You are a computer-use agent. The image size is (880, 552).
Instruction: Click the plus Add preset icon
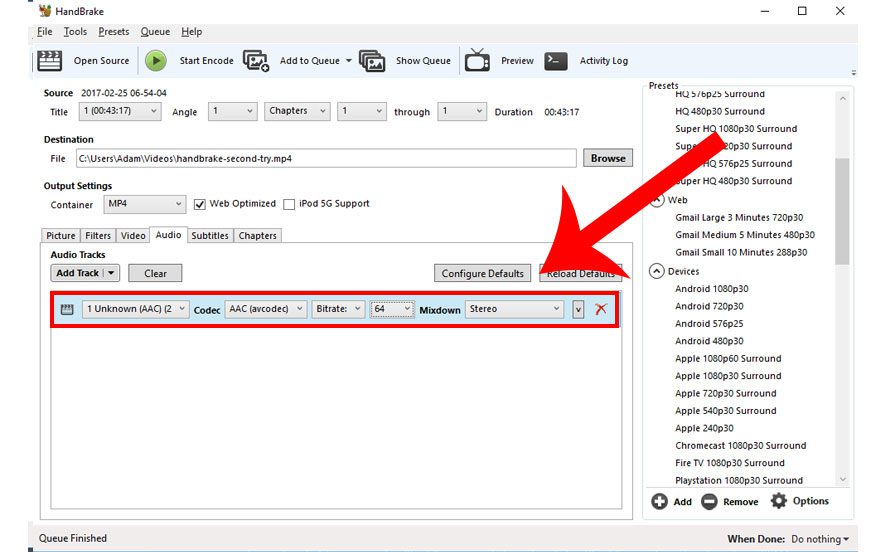coord(659,501)
